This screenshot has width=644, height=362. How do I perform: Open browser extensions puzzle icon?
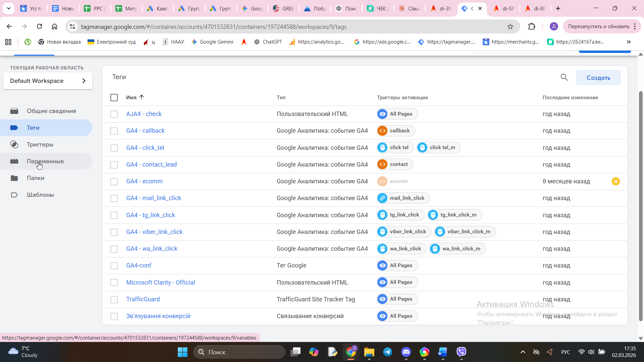[x=532, y=26]
